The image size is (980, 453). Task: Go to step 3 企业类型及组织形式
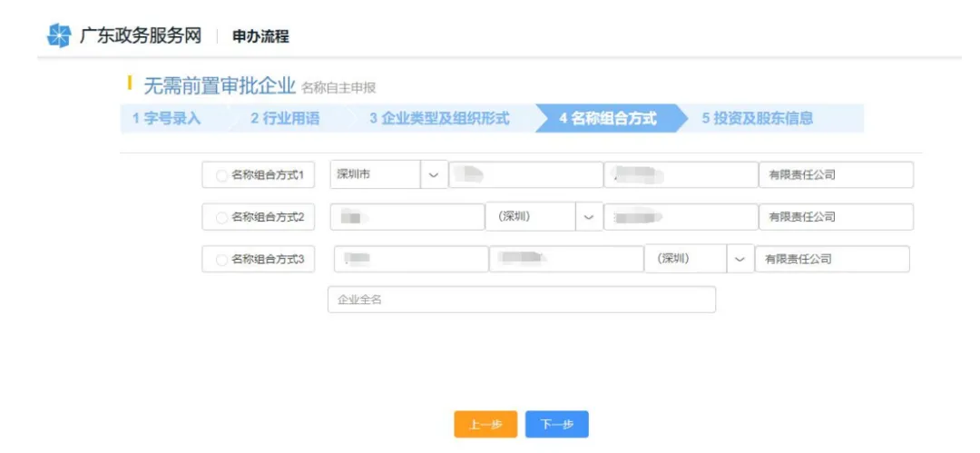(439, 119)
